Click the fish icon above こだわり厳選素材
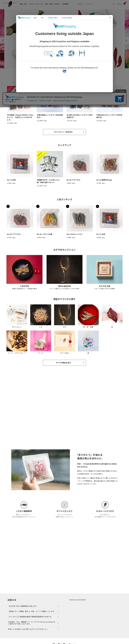The height and width of the screenshot is (644, 129). [24, 504]
